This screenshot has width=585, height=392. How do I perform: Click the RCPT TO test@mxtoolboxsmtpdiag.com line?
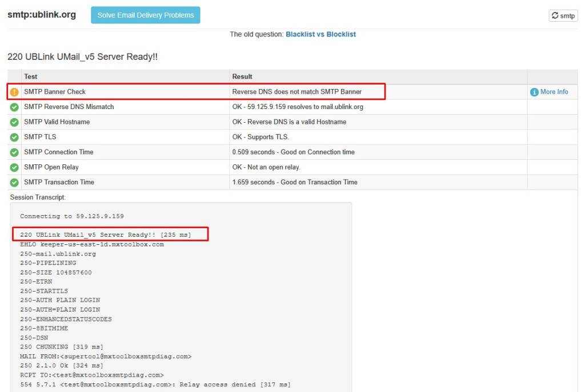92,375
